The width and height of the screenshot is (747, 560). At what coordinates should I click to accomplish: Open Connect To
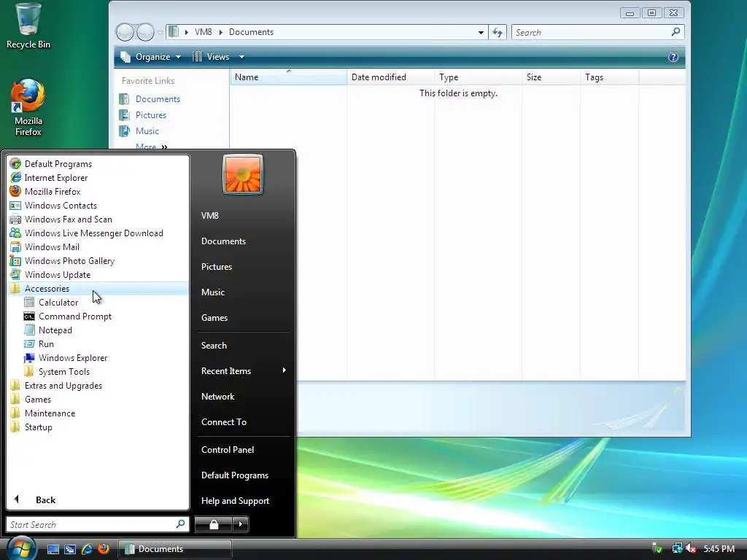click(x=223, y=422)
